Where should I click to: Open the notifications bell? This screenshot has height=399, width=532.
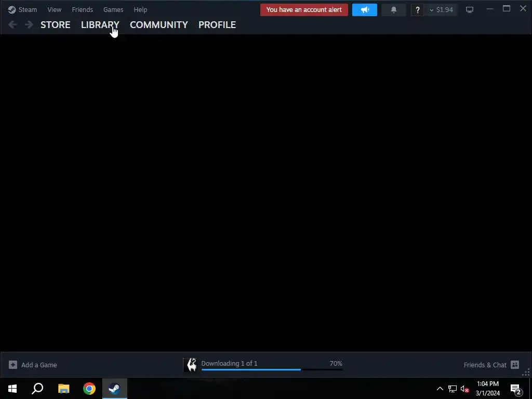tap(394, 10)
